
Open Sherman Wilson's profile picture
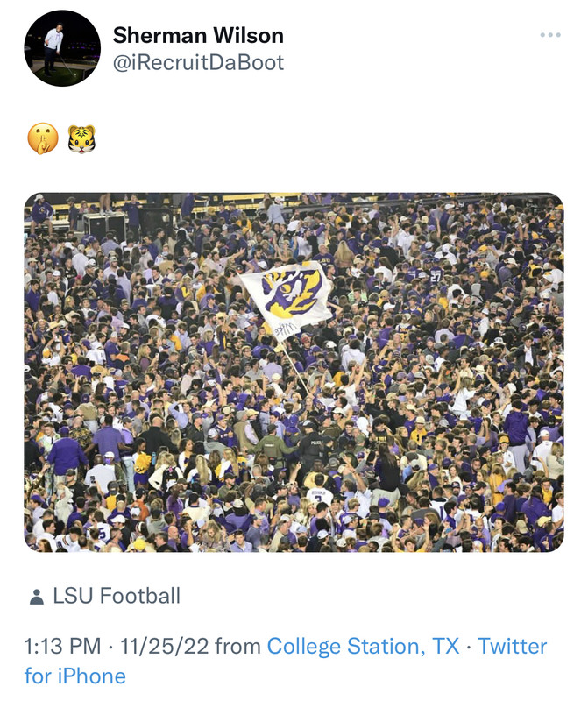[61, 48]
